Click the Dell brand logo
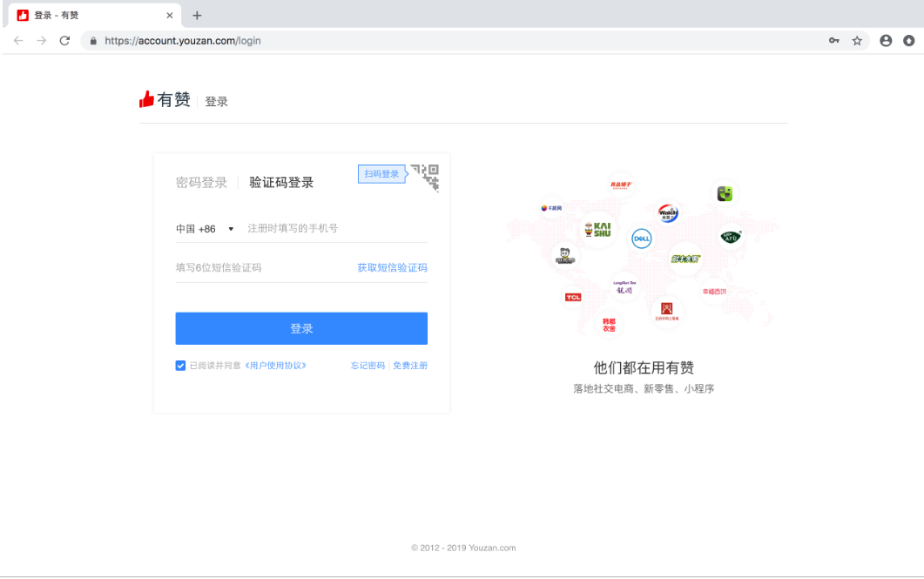 point(641,239)
